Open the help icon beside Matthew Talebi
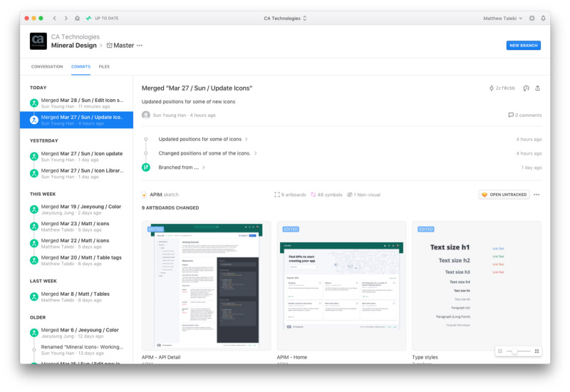The width and height of the screenshot is (570, 392). pyautogui.click(x=532, y=19)
